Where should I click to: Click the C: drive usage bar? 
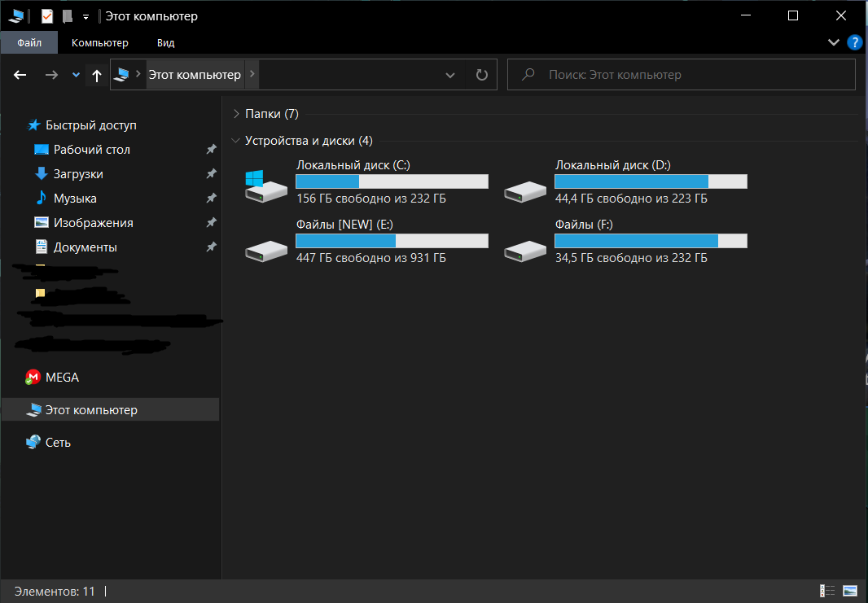click(x=392, y=181)
